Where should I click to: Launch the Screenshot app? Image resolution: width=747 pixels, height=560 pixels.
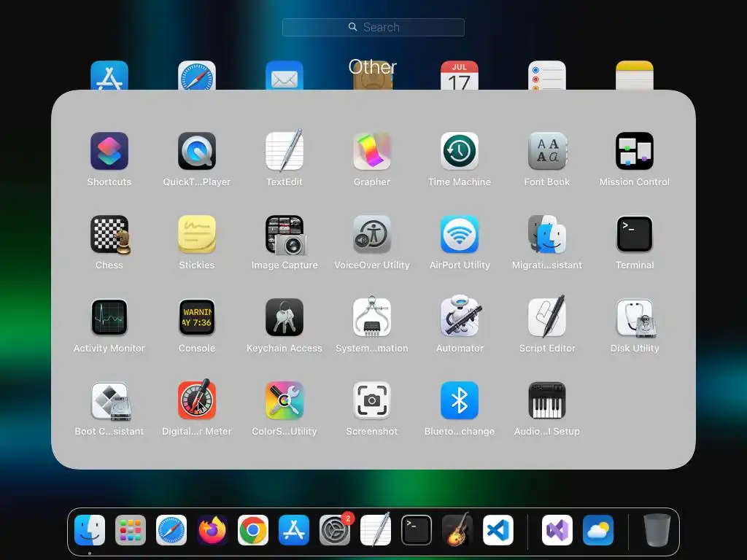[x=372, y=401]
